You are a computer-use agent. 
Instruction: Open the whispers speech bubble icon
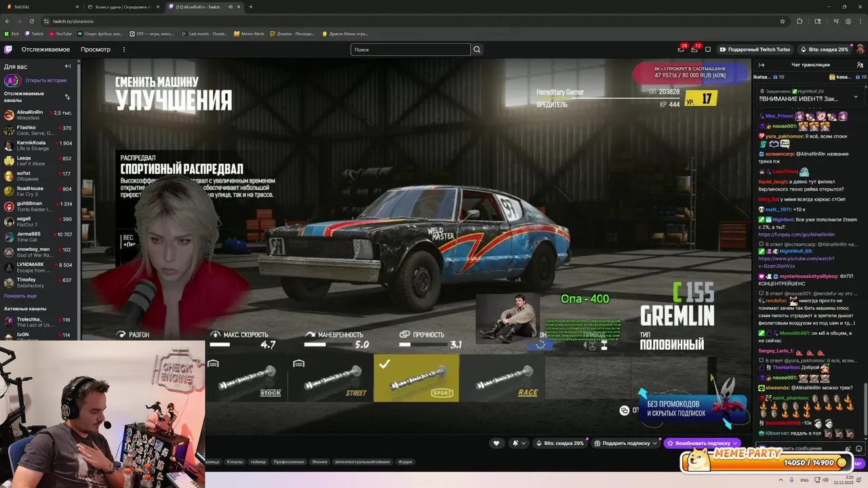(x=708, y=49)
